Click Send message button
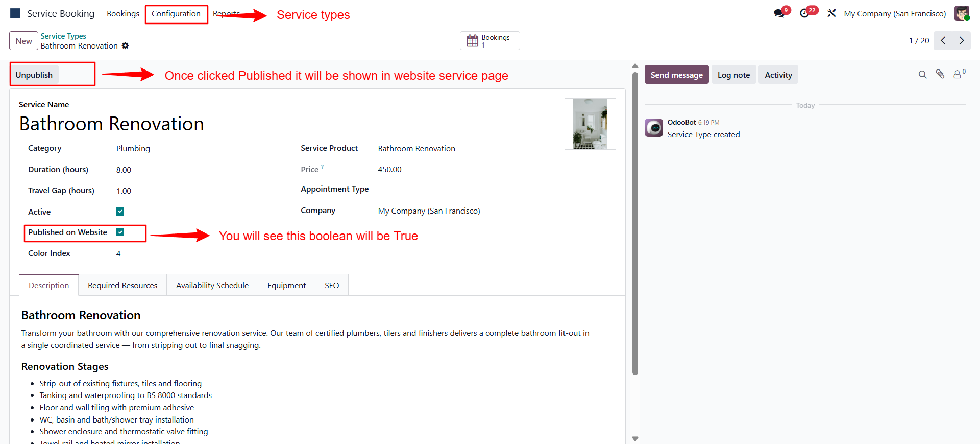 point(676,75)
